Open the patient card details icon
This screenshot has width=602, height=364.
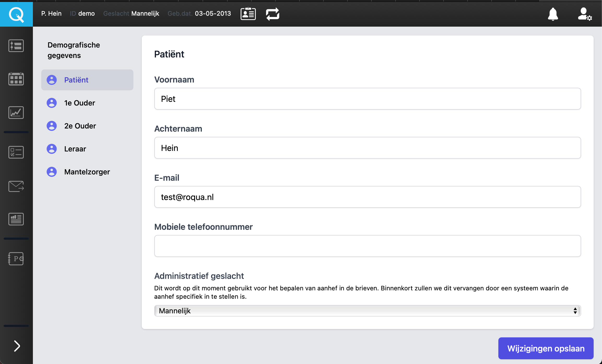[x=248, y=14]
